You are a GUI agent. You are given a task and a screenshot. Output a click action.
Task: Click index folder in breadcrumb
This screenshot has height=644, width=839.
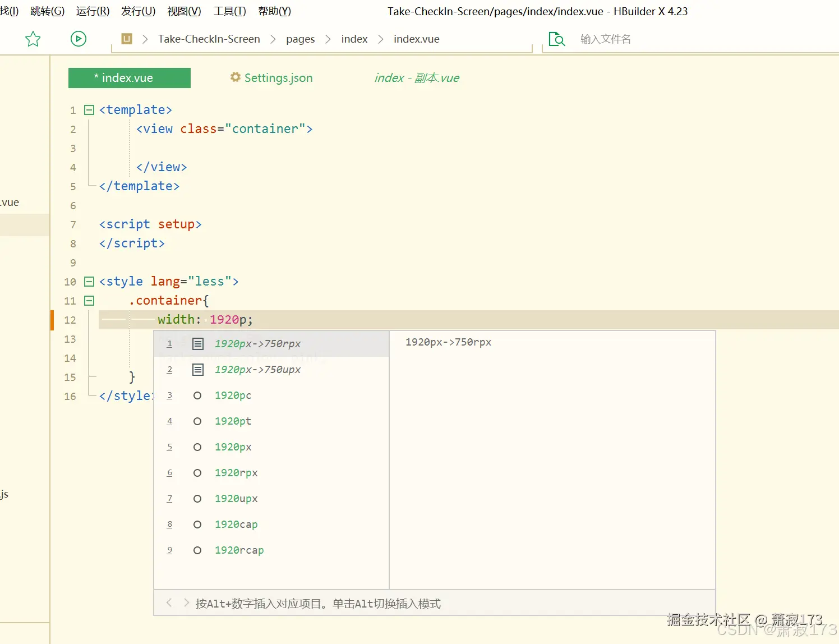point(354,39)
